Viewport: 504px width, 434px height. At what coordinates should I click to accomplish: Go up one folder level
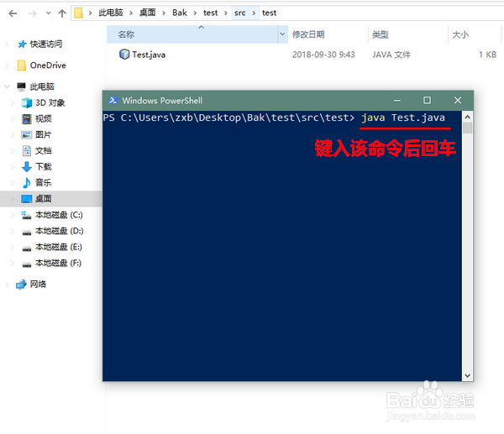[x=62, y=13]
